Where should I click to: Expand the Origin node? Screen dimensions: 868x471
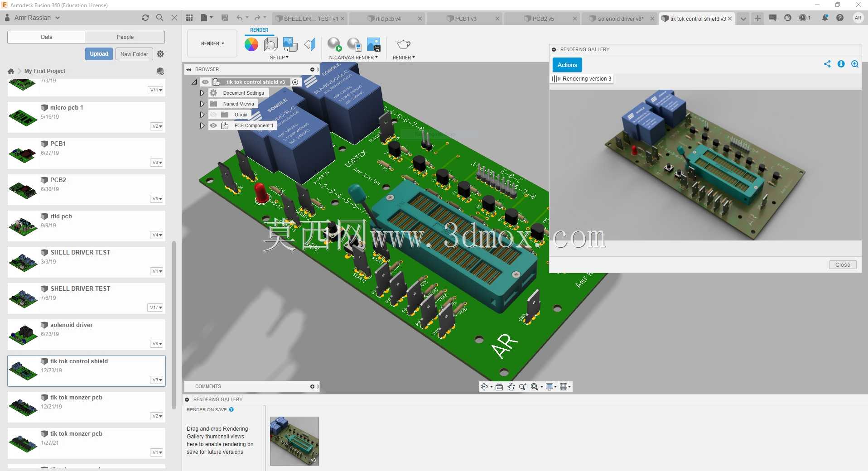point(202,115)
